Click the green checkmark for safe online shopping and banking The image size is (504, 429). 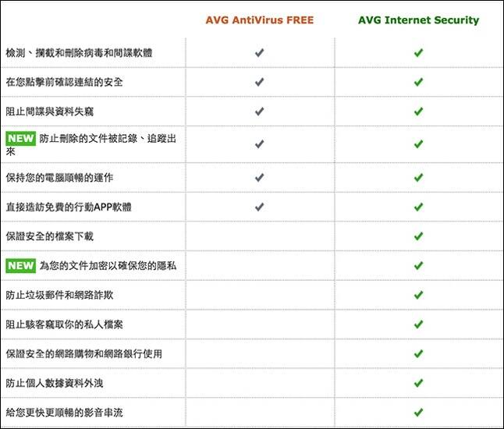pos(418,354)
